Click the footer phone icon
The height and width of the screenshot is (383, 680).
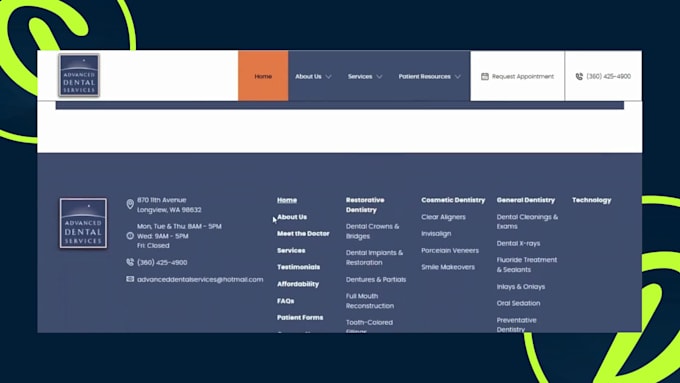130,262
